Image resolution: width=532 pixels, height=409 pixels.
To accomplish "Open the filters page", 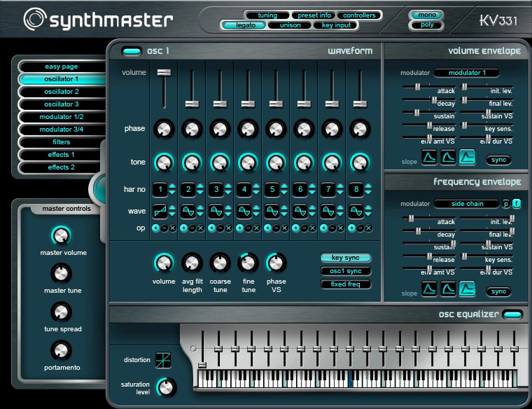I will tap(62, 142).
